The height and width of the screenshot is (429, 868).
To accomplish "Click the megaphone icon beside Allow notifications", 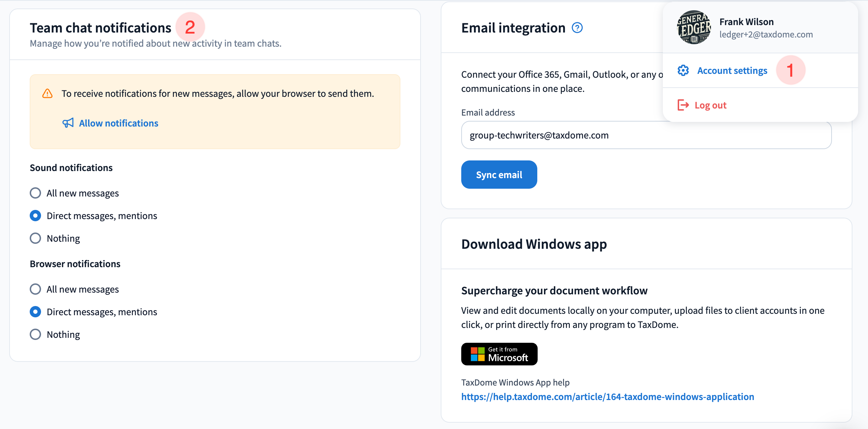I will tap(68, 123).
